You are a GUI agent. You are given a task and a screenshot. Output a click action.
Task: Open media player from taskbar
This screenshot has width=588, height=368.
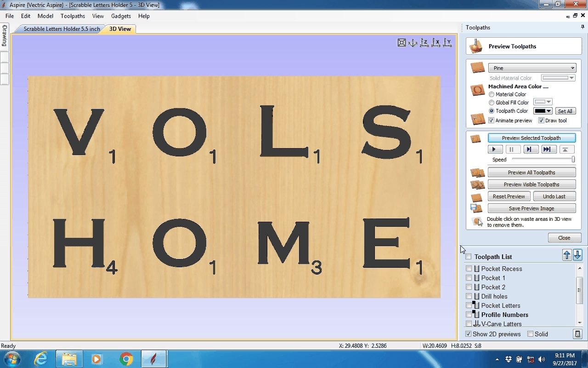97,359
